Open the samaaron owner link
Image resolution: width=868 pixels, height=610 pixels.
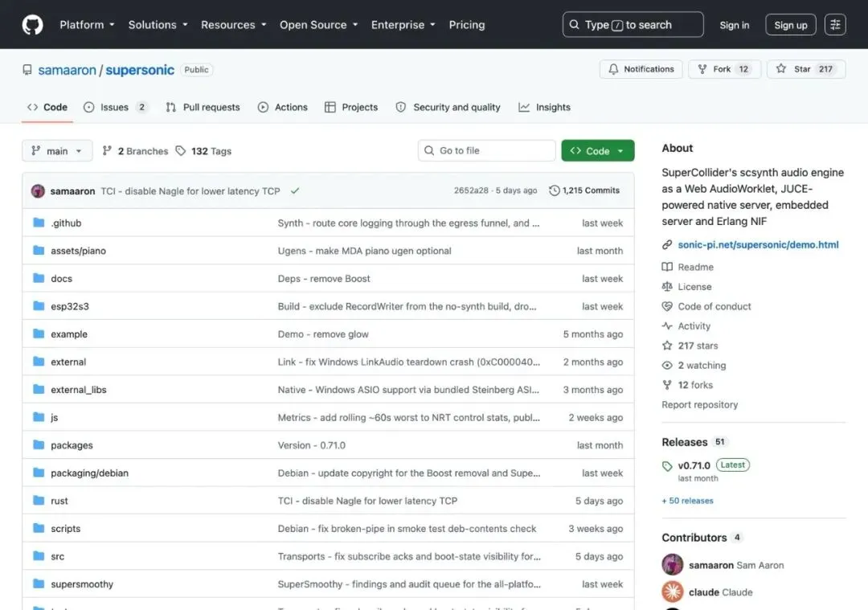click(x=67, y=70)
